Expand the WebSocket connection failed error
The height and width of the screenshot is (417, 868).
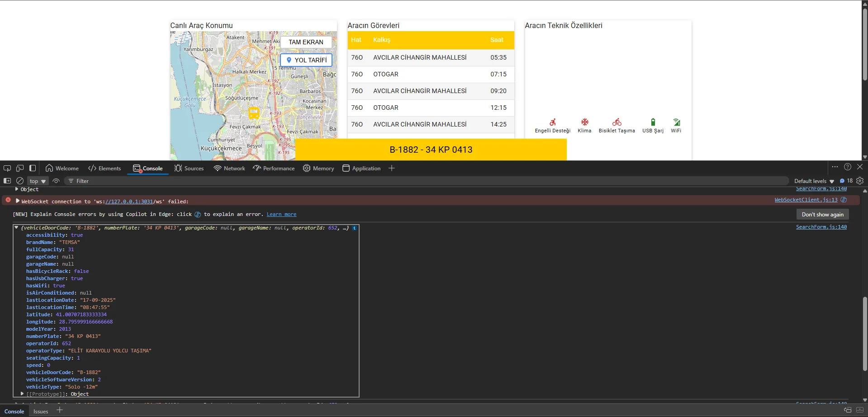(x=18, y=201)
